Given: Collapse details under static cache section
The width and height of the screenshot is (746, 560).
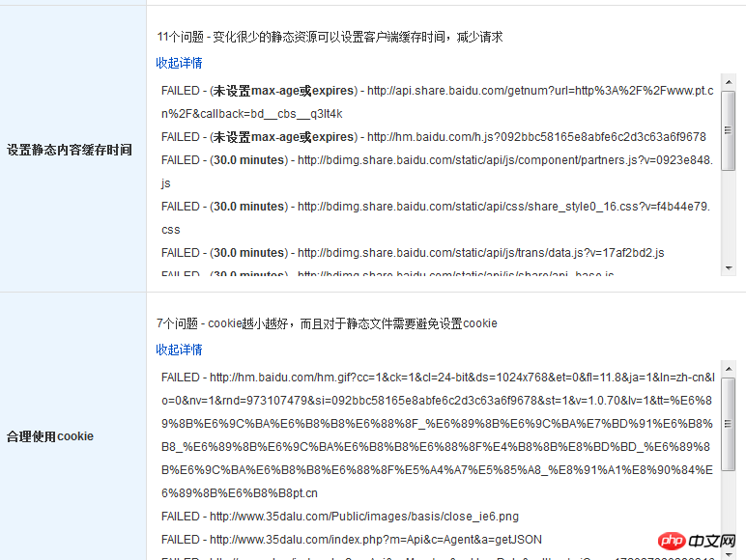Looking at the screenshot, I should click(179, 63).
